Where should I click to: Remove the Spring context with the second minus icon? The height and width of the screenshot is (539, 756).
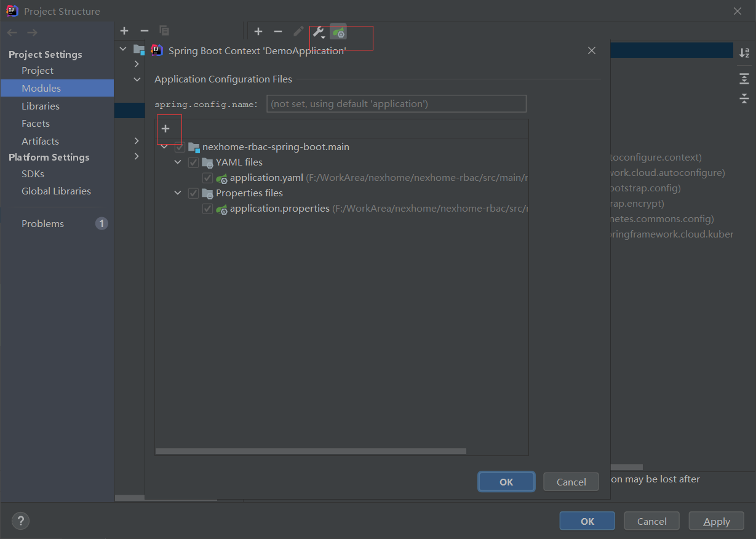[x=278, y=31]
